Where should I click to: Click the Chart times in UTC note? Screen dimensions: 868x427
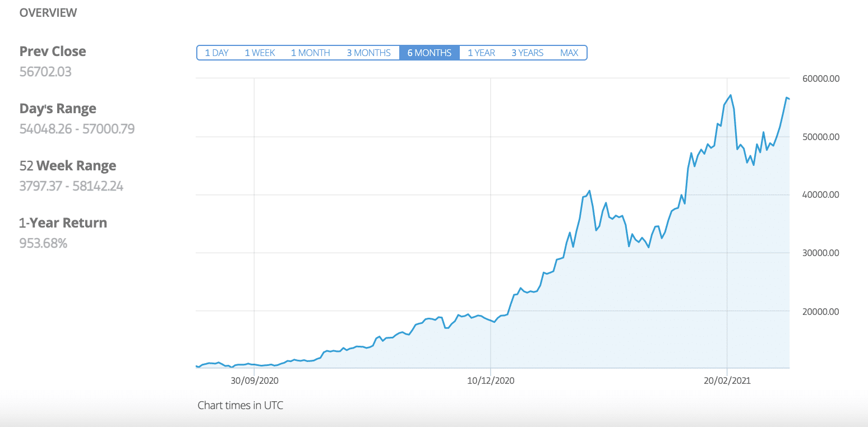pos(241,405)
